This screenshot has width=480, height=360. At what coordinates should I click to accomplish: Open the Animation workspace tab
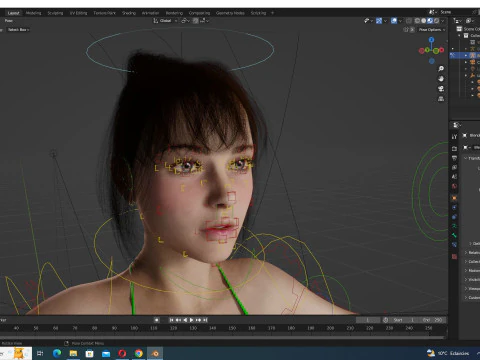click(x=150, y=13)
